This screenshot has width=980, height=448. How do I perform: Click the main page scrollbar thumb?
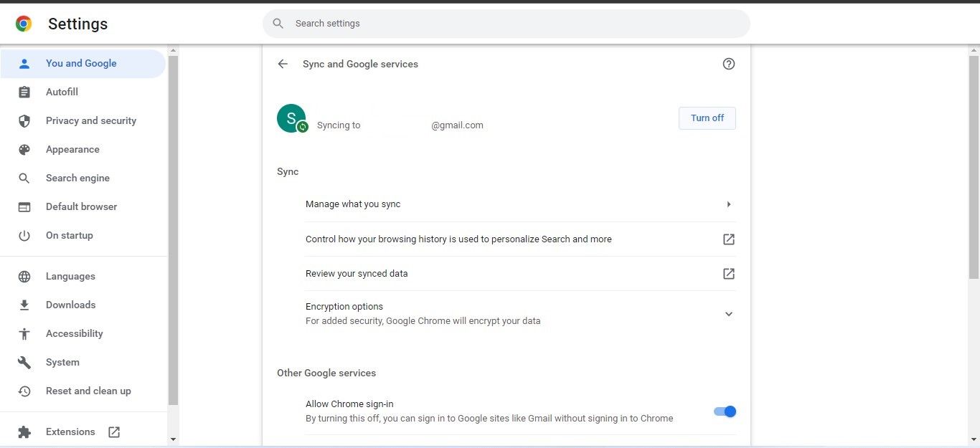[974, 166]
